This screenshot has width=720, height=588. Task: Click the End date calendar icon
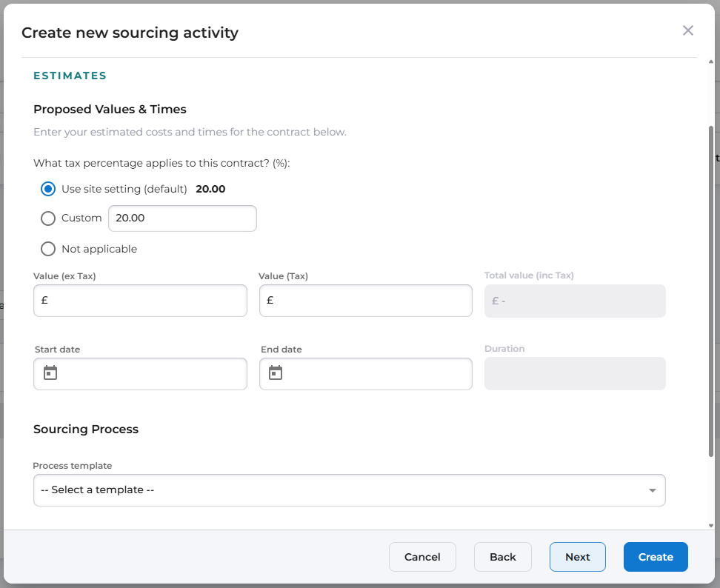[x=276, y=372]
